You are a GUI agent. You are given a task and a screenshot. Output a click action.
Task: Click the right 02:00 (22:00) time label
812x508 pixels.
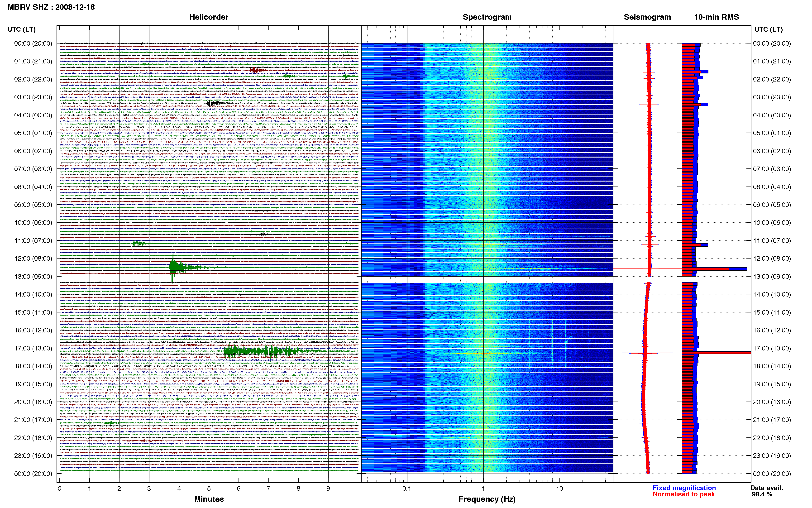click(x=772, y=79)
